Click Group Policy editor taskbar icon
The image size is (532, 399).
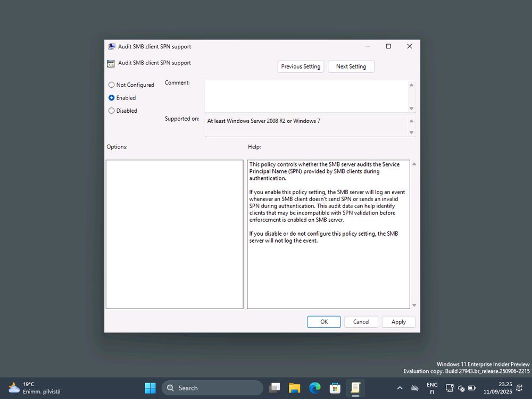[x=355, y=388]
